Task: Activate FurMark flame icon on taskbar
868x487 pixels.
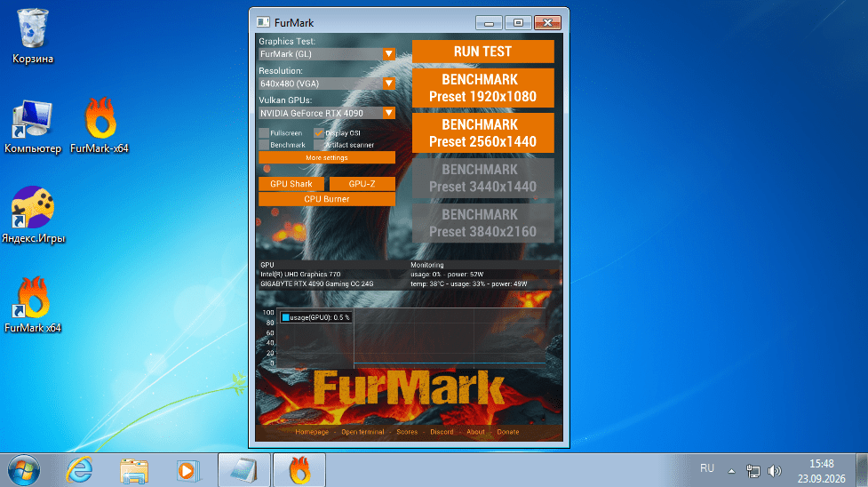Action: pyautogui.click(x=299, y=470)
